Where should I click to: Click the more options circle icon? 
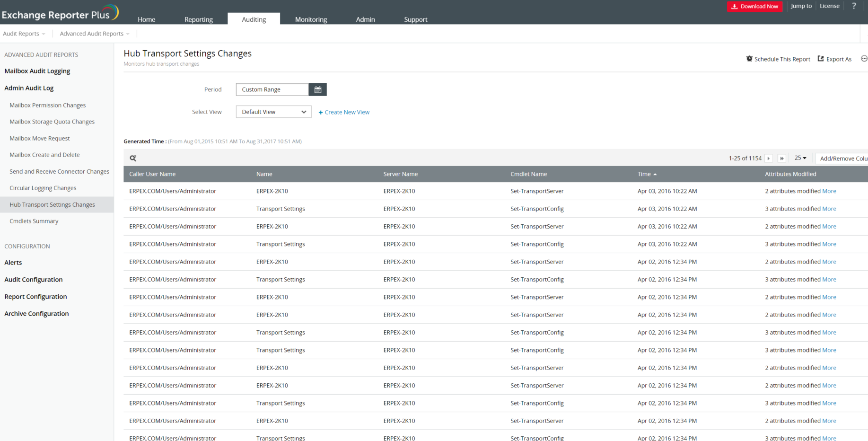tap(864, 59)
